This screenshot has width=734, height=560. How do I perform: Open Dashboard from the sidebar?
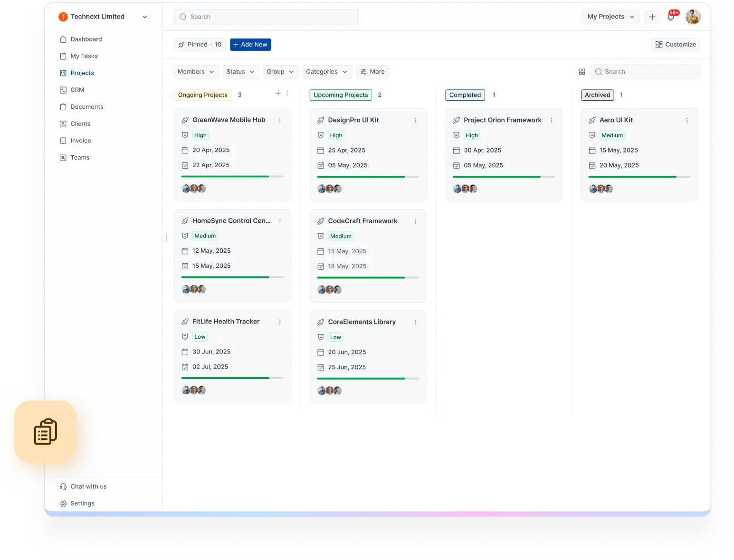[x=81, y=39]
